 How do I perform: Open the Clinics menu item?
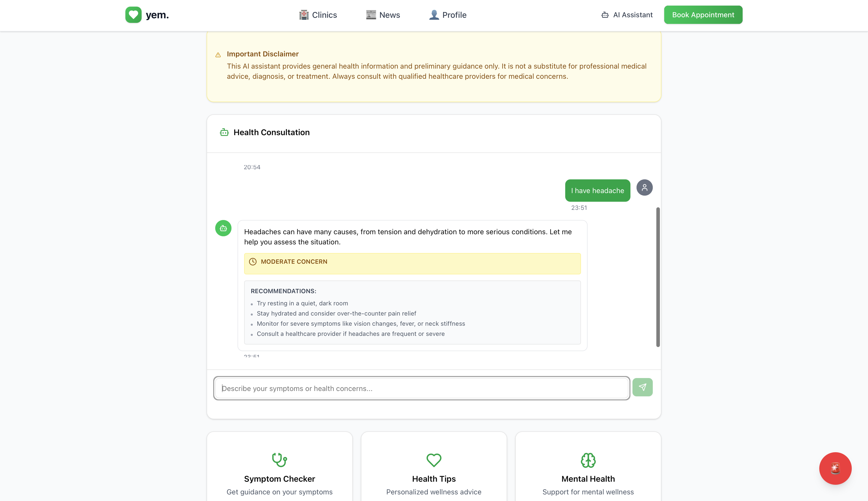click(318, 15)
